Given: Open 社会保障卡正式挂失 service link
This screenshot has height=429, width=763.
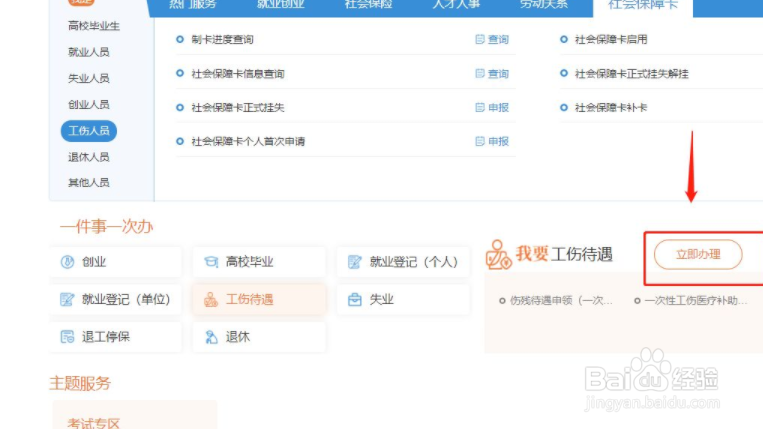Looking at the screenshot, I should [x=238, y=107].
